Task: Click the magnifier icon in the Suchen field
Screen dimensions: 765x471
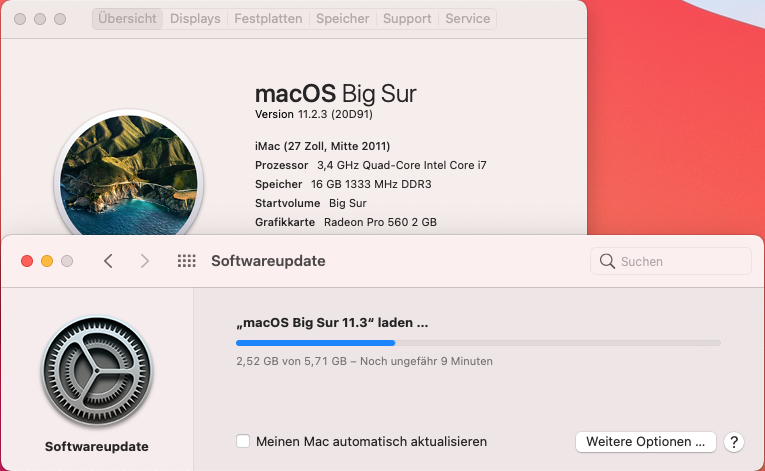Action: point(607,261)
